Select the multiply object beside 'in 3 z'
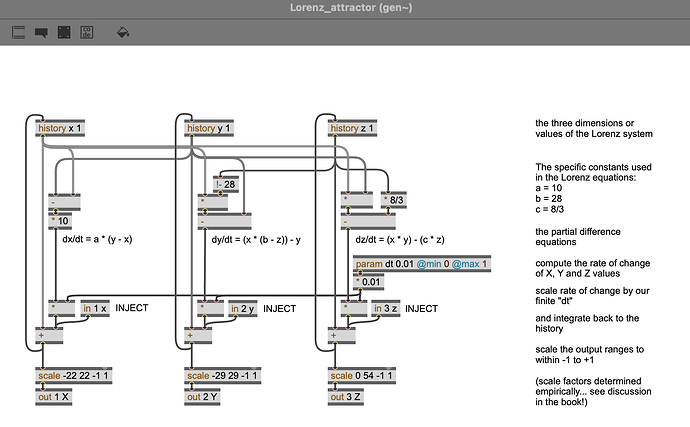690x427 pixels. pyautogui.click(x=354, y=309)
